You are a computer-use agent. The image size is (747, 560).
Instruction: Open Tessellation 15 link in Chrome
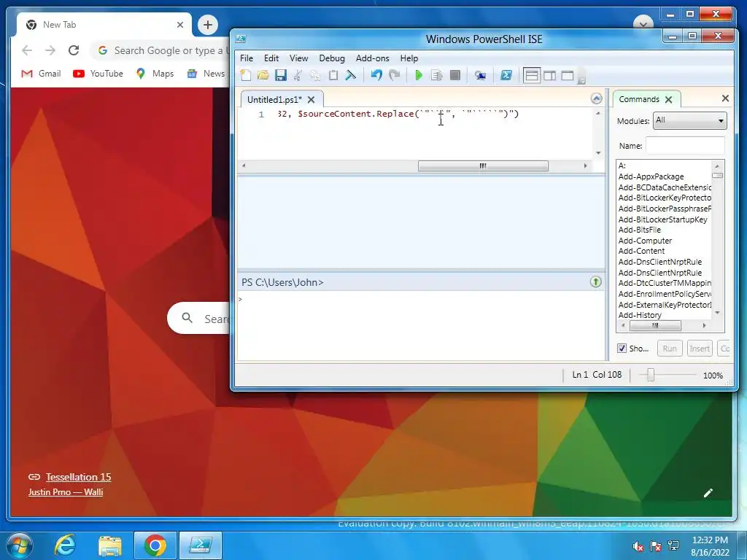tap(78, 477)
